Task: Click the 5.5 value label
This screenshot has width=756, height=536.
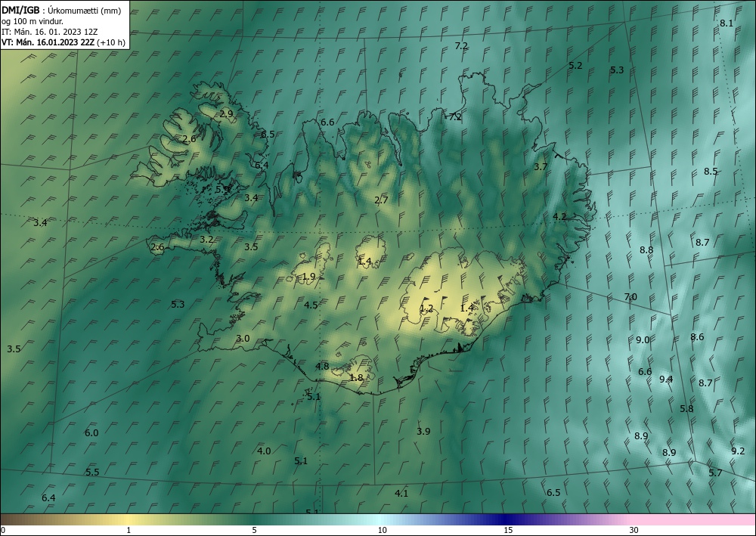Action: click(92, 472)
